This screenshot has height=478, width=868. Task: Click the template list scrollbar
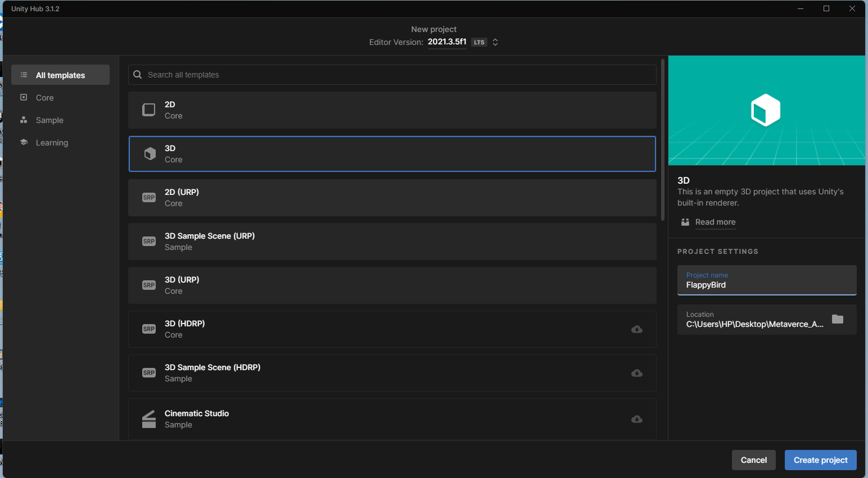tap(663, 140)
